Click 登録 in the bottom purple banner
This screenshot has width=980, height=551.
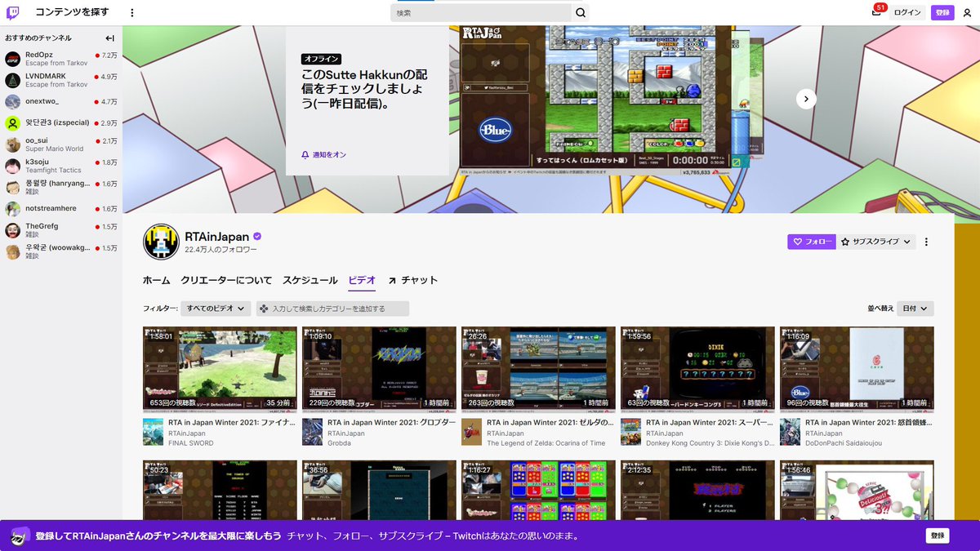tap(938, 535)
